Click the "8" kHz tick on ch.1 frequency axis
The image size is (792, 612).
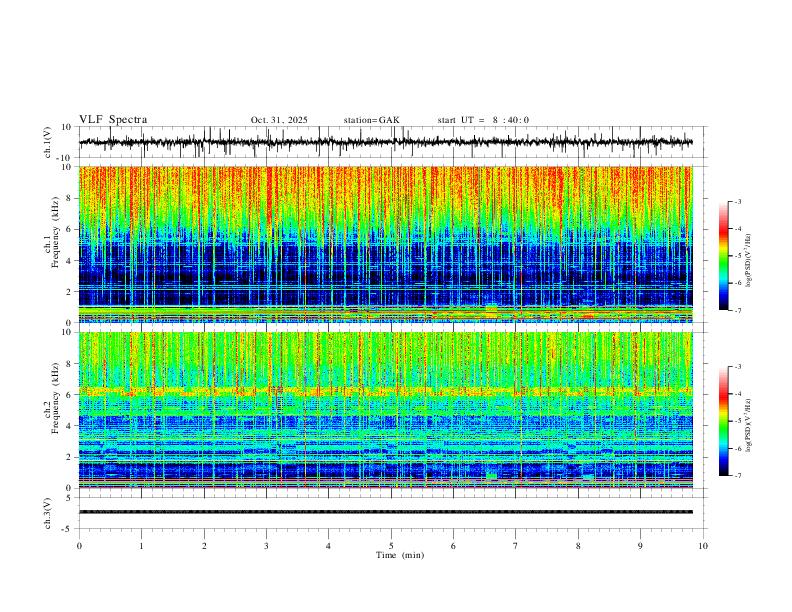(x=69, y=198)
